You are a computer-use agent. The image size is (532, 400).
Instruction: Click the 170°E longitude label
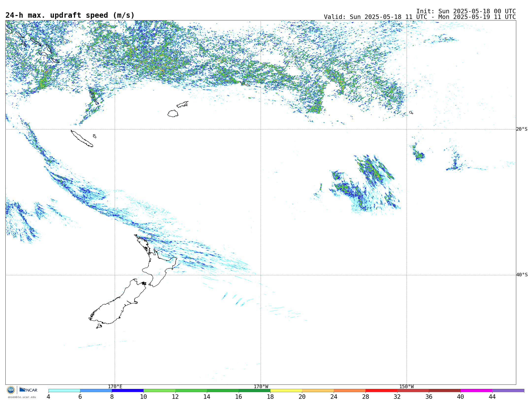(x=115, y=386)
